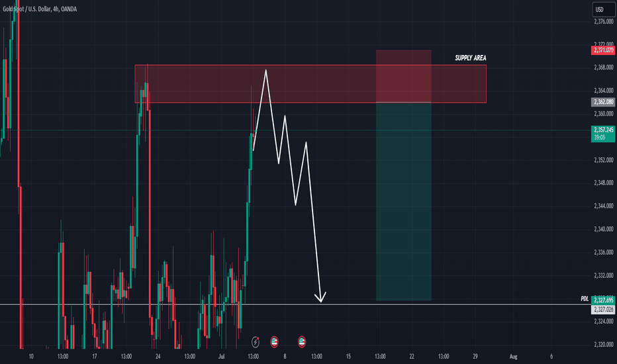
Task: Click the 2,336.000 price scale label
Action: pos(604,252)
